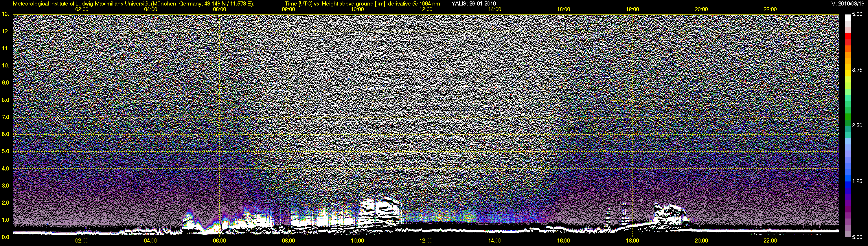Click the 16:00 label on the top time axis
The image size is (868, 246).
tap(564, 10)
